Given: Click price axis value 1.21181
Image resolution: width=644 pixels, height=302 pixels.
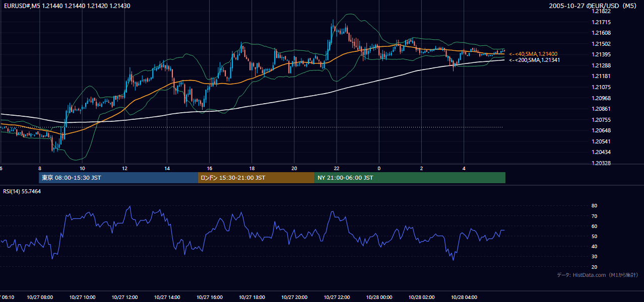Looking at the screenshot, I should 601,76.
